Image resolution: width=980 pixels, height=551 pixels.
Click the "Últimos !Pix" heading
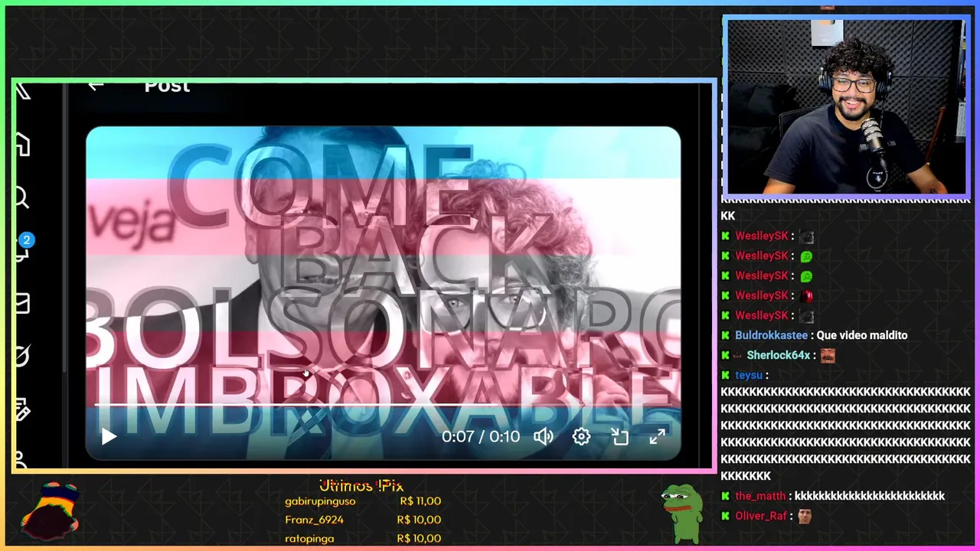click(361, 486)
